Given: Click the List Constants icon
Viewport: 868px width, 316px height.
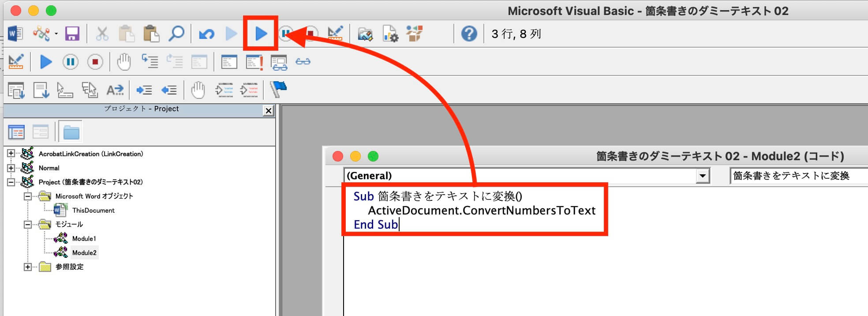Looking at the screenshot, I should 41,90.
